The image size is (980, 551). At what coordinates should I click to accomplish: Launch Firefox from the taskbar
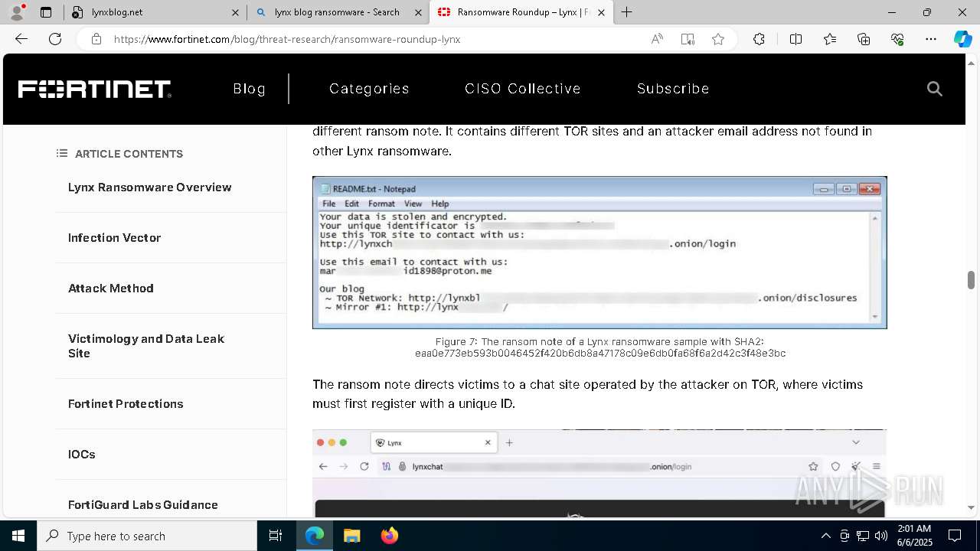(x=390, y=536)
